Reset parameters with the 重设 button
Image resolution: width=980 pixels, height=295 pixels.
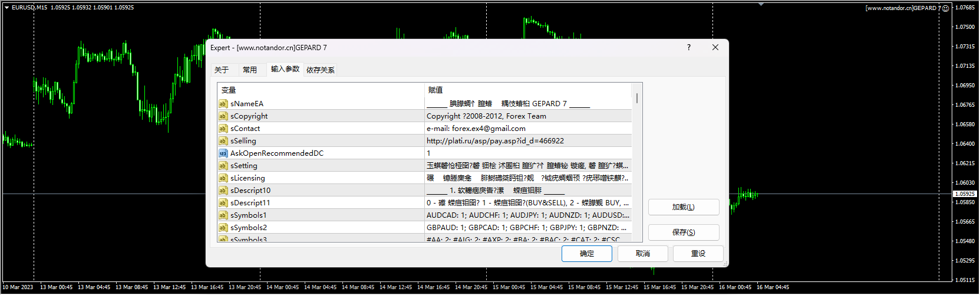[x=698, y=254]
